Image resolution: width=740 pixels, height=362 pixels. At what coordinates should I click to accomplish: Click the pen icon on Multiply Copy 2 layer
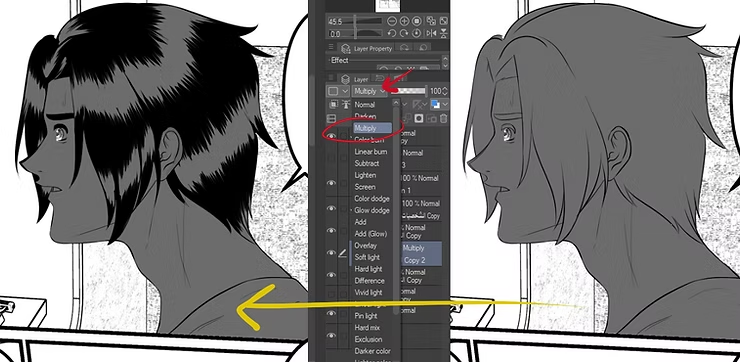(x=343, y=254)
